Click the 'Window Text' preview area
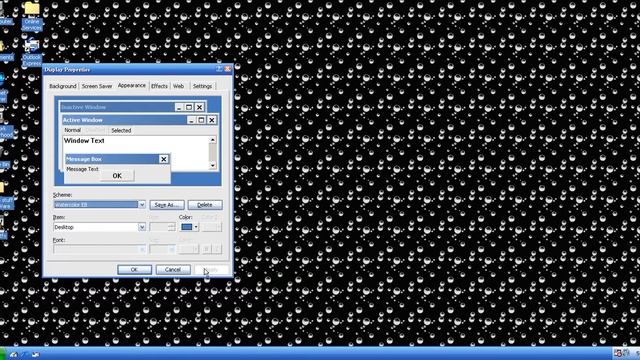The width and height of the screenshot is (640, 360). coord(84,140)
